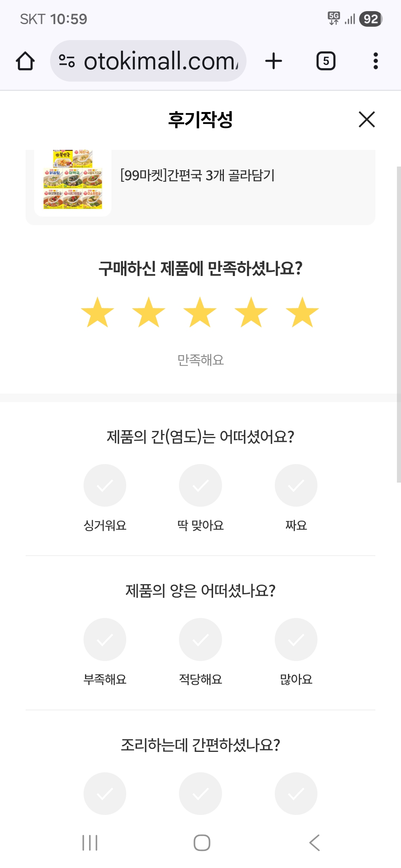Select 적당해요 portion option

coord(200,640)
